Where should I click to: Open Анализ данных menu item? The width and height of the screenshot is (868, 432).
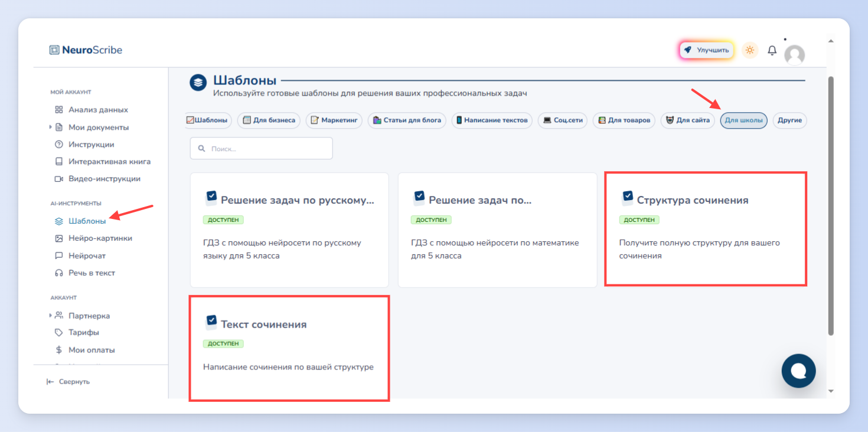tap(98, 110)
